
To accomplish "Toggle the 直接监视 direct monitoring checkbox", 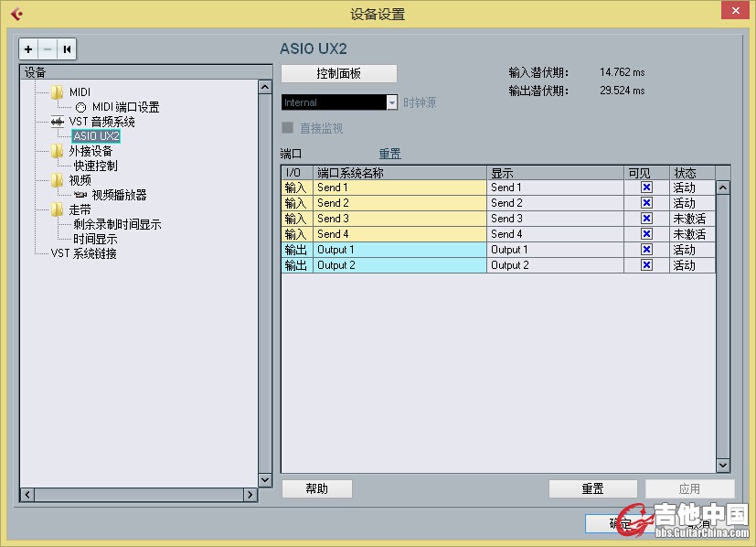I will tap(288, 128).
